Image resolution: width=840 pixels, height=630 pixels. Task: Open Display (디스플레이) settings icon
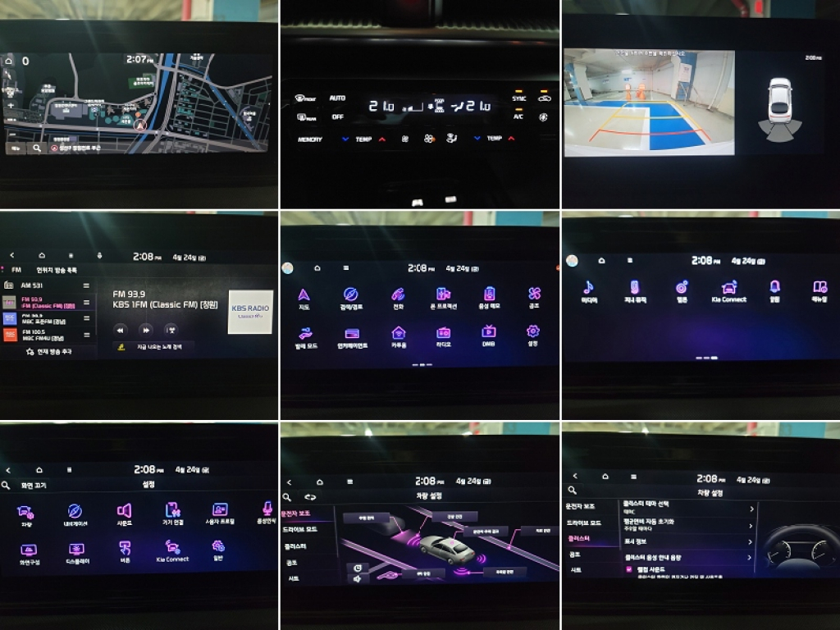click(x=77, y=551)
